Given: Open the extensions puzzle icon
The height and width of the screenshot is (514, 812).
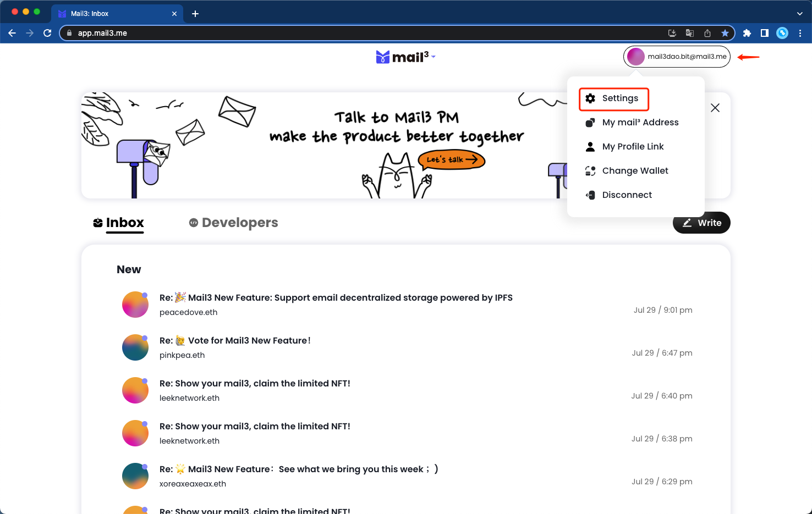Looking at the screenshot, I should [747, 33].
